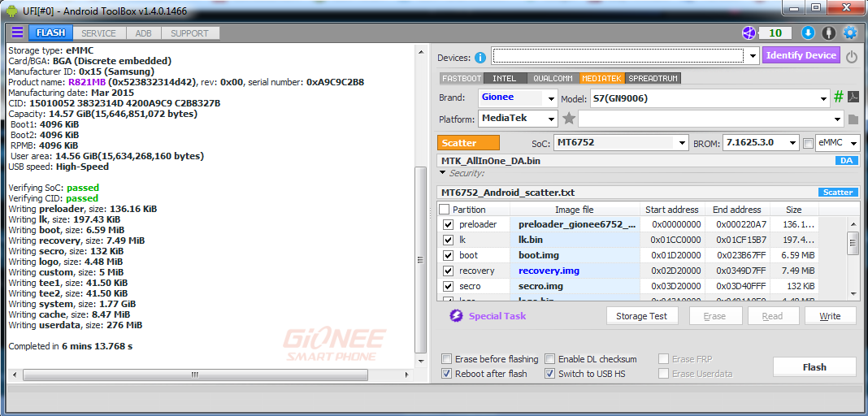Click the blue info icon next to Devices
Viewport: 868px width, 416px height.
480,57
